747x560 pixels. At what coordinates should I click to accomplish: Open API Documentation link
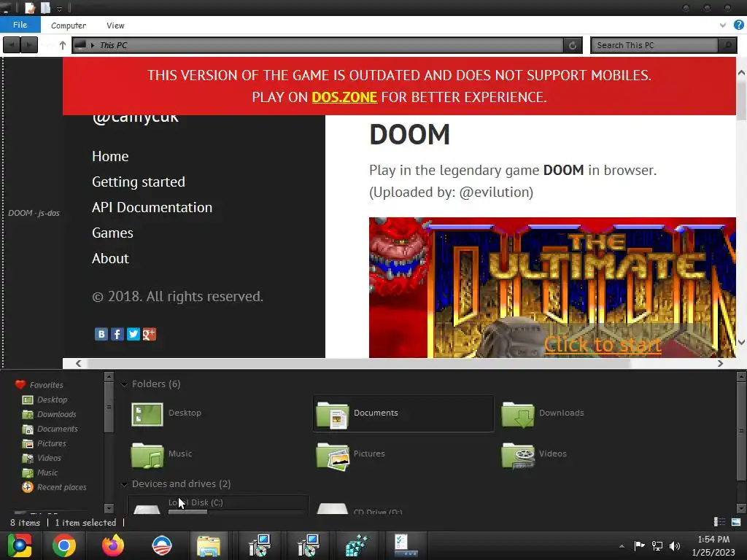coord(152,207)
